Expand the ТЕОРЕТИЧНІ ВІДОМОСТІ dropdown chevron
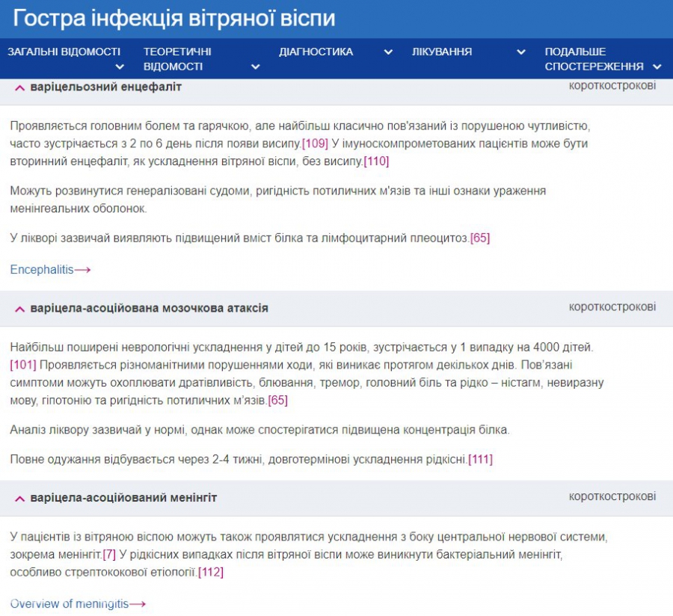673x616 pixels. point(256,67)
